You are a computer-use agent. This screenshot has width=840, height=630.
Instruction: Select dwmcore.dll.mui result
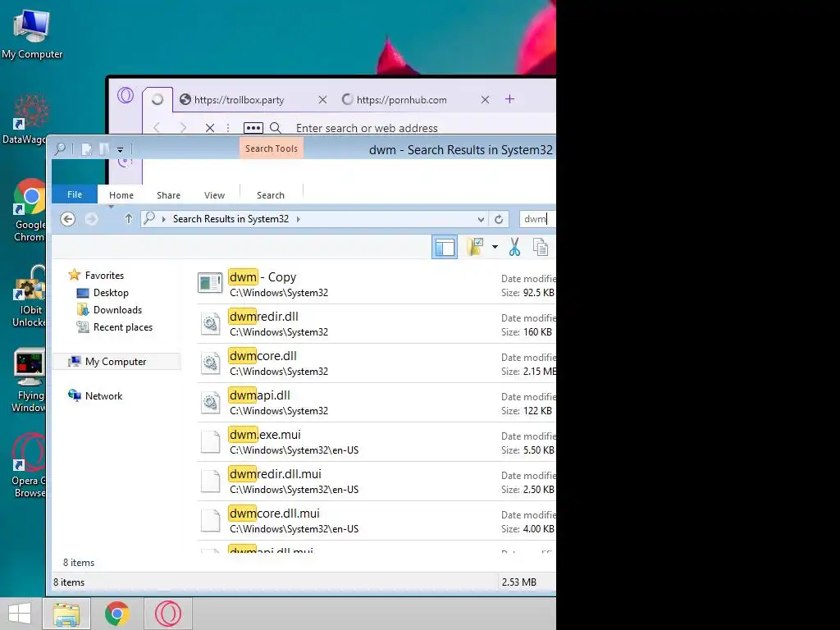pyautogui.click(x=376, y=521)
